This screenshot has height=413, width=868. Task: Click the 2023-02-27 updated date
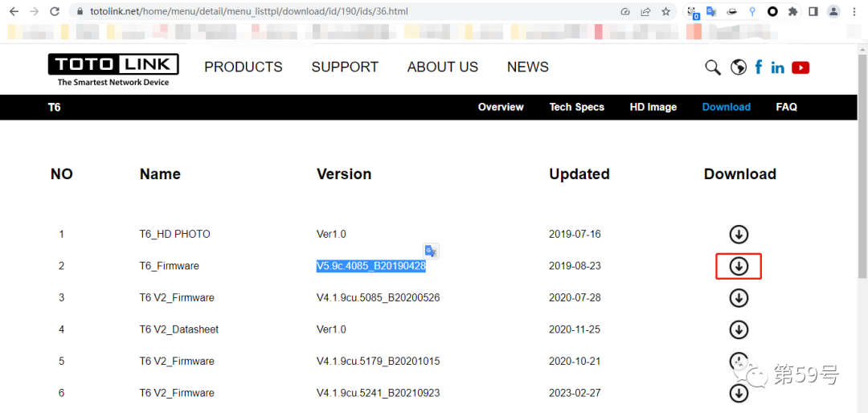pyautogui.click(x=575, y=394)
